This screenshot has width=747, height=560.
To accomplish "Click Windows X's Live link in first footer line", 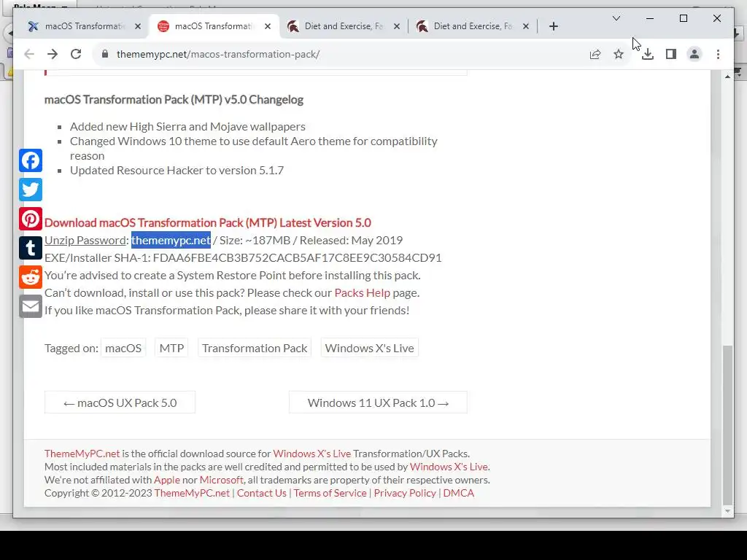I will [x=311, y=454].
